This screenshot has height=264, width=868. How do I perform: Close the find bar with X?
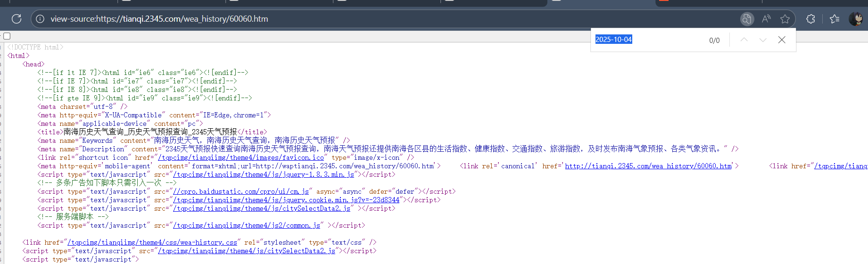tap(782, 40)
